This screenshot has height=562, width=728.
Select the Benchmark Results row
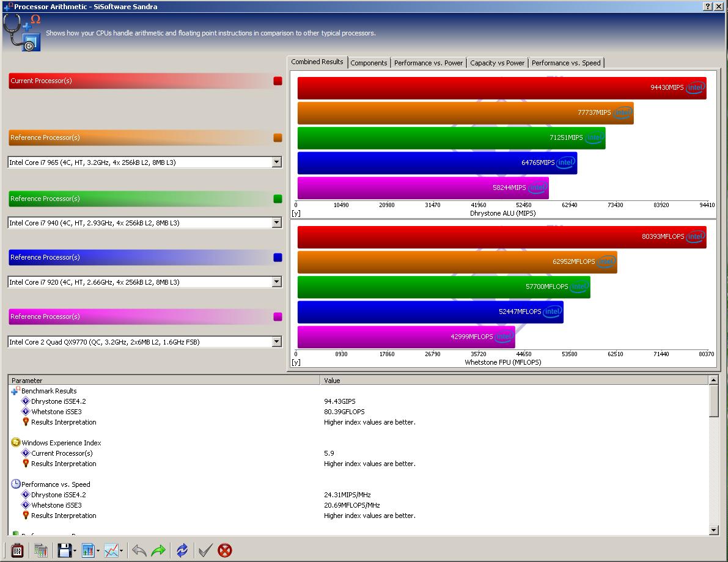[x=358, y=391]
